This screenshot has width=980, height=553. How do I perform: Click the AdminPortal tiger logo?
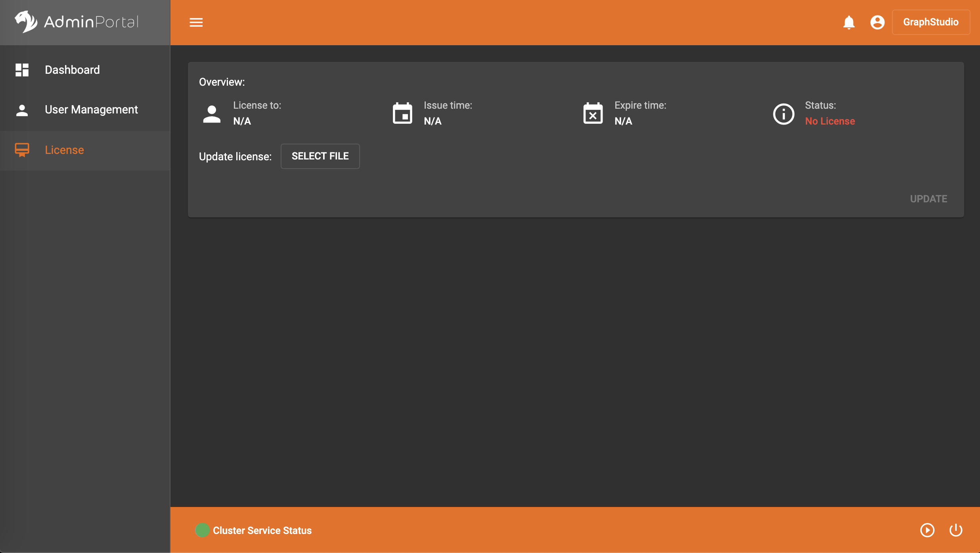pos(26,21)
